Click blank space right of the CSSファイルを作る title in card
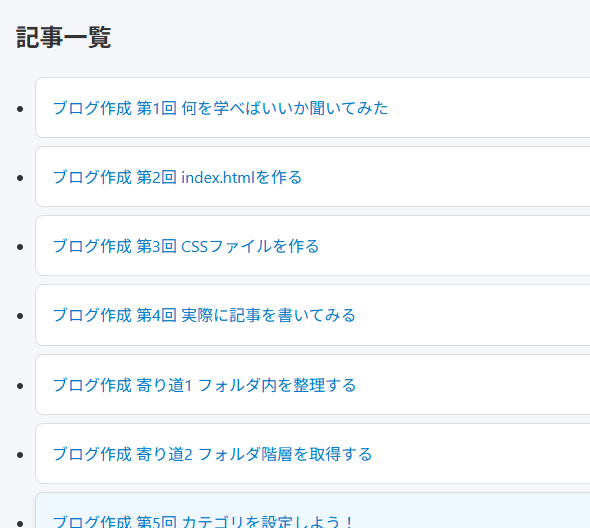590x528 pixels. [x=455, y=246]
